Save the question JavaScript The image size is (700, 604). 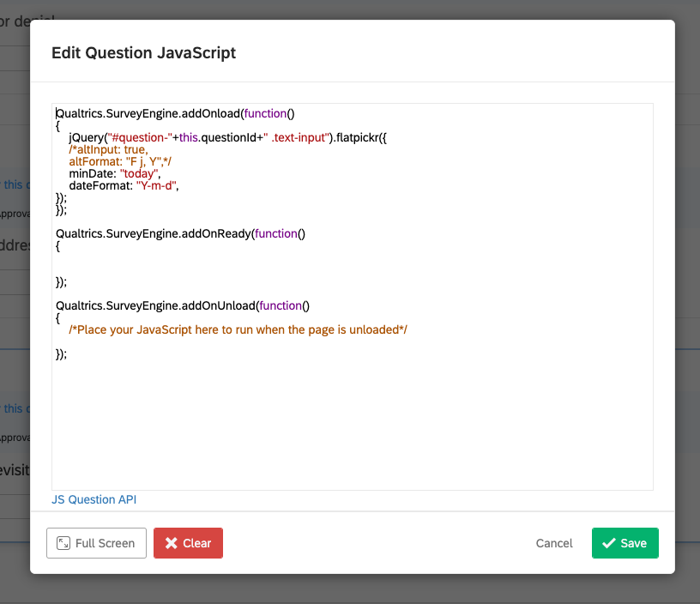(x=625, y=543)
